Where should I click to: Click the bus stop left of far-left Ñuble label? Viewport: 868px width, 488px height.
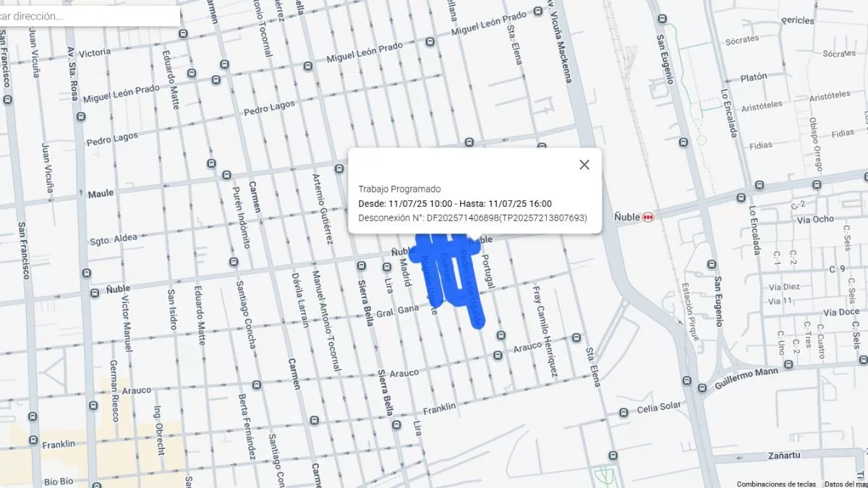click(x=95, y=292)
